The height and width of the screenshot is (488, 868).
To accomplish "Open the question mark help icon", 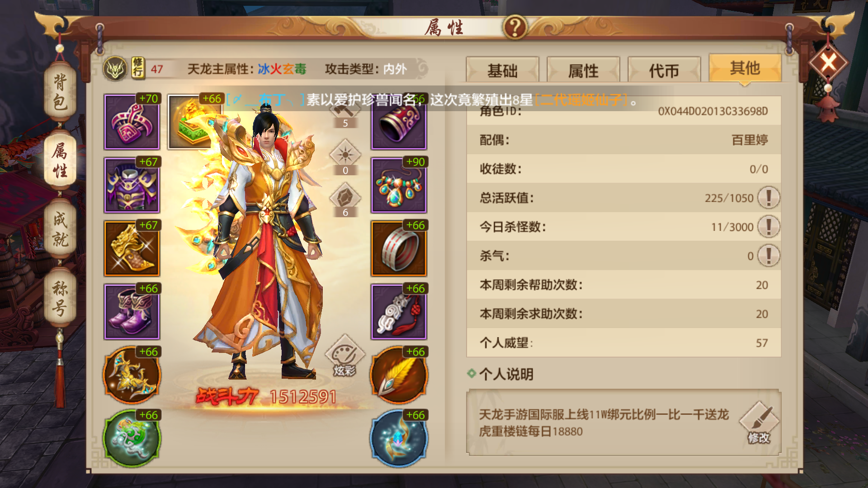I will tap(515, 27).
